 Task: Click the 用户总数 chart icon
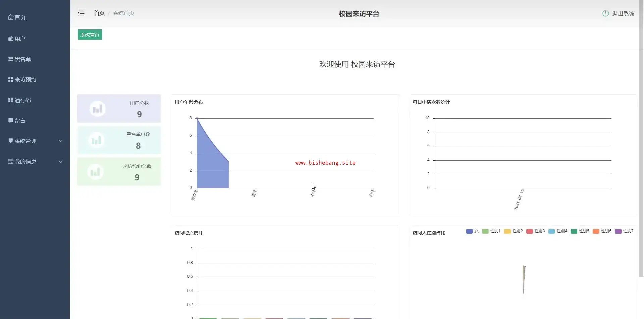[97, 109]
